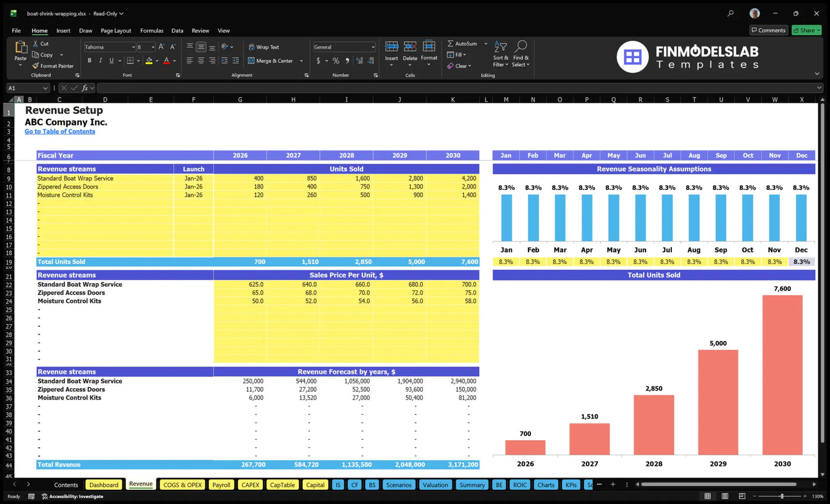The image size is (830, 504).
Task: Open the Find & Select dropdown
Action: tap(521, 54)
